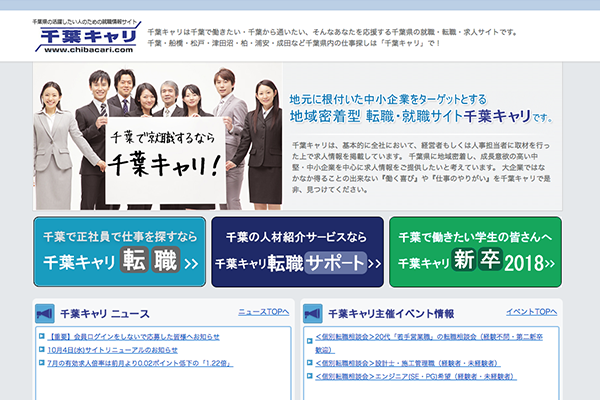Click the arrows on the 新卒2018 banner
The width and height of the screenshot is (600, 400).
(x=549, y=263)
